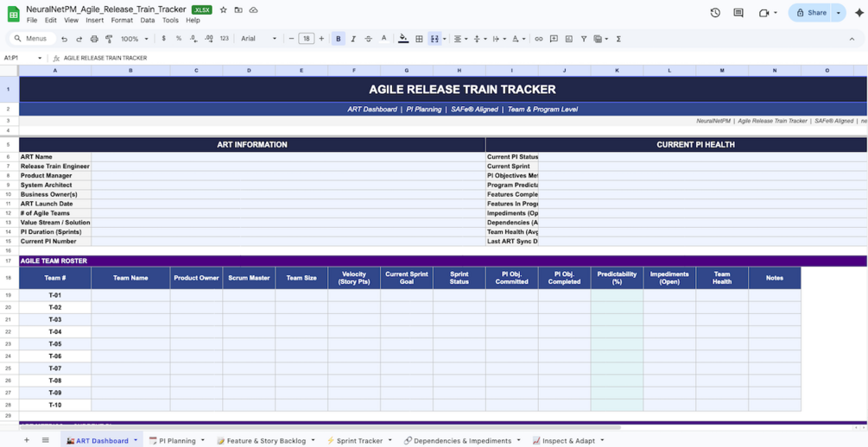Screen dimensions: 868x447
Task: Click the font size field showing 18
Action: pos(306,39)
